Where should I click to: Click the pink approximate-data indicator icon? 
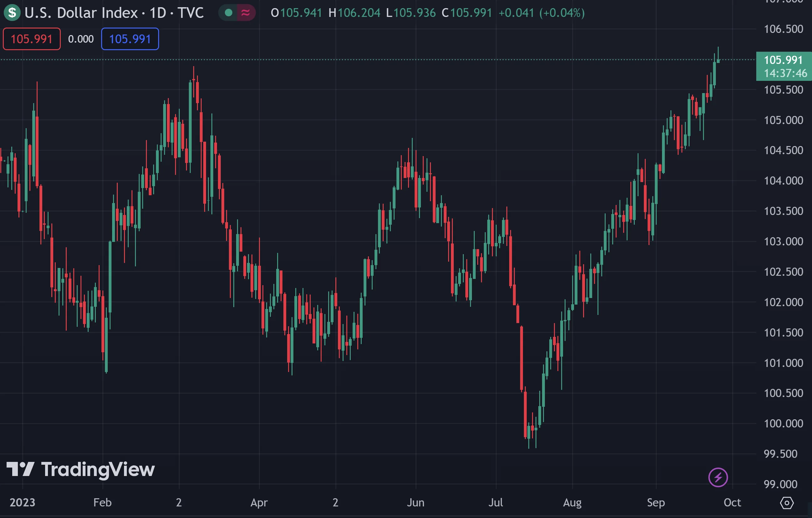pyautogui.click(x=246, y=13)
